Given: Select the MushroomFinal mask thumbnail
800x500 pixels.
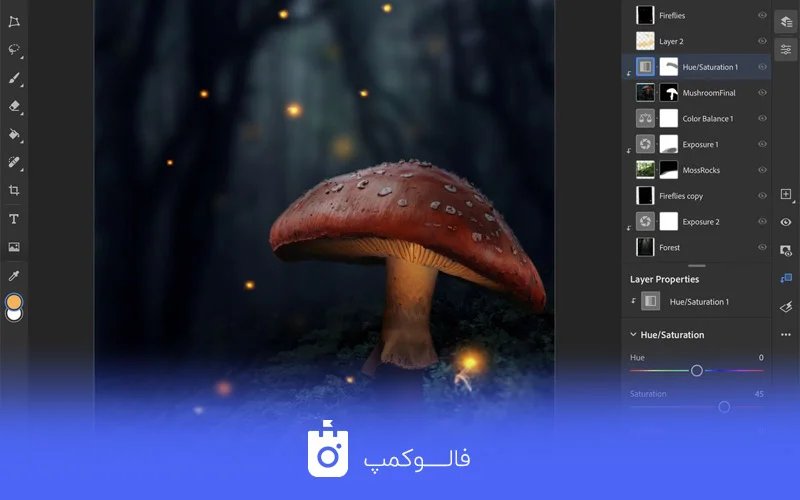Looking at the screenshot, I should tap(668, 92).
